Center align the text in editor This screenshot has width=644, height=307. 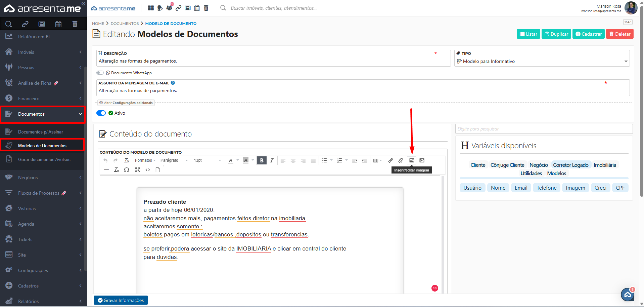click(x=293, y=160)
